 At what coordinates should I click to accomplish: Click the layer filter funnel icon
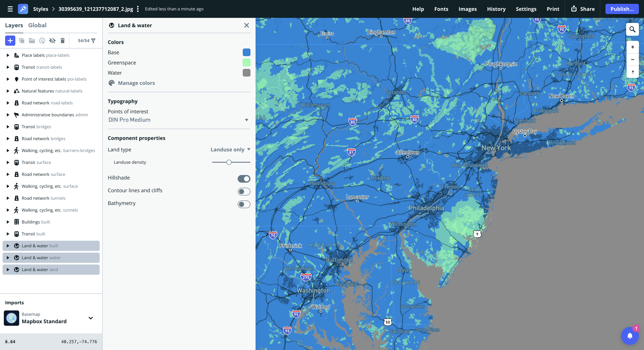click(93, 40)
